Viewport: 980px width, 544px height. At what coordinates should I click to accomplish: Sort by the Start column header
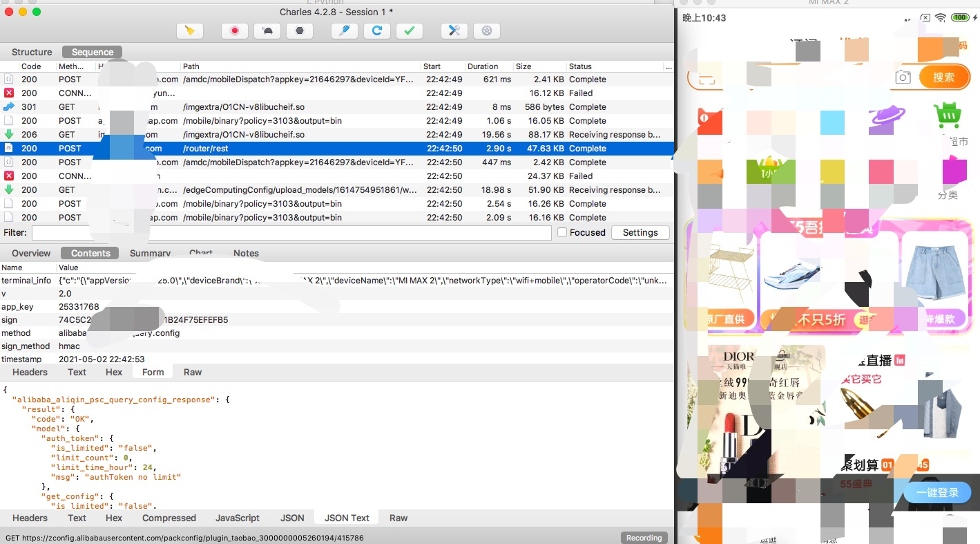pos(442,66)
